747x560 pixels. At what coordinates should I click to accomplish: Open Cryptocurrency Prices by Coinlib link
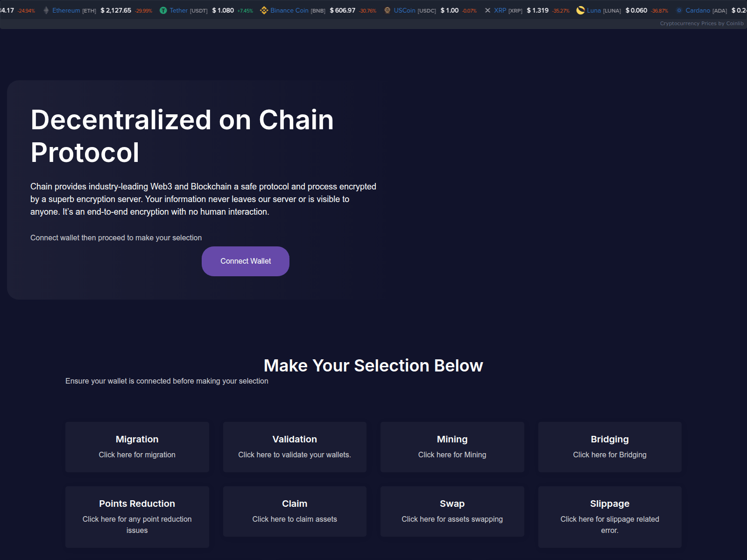tap(701, 23)
